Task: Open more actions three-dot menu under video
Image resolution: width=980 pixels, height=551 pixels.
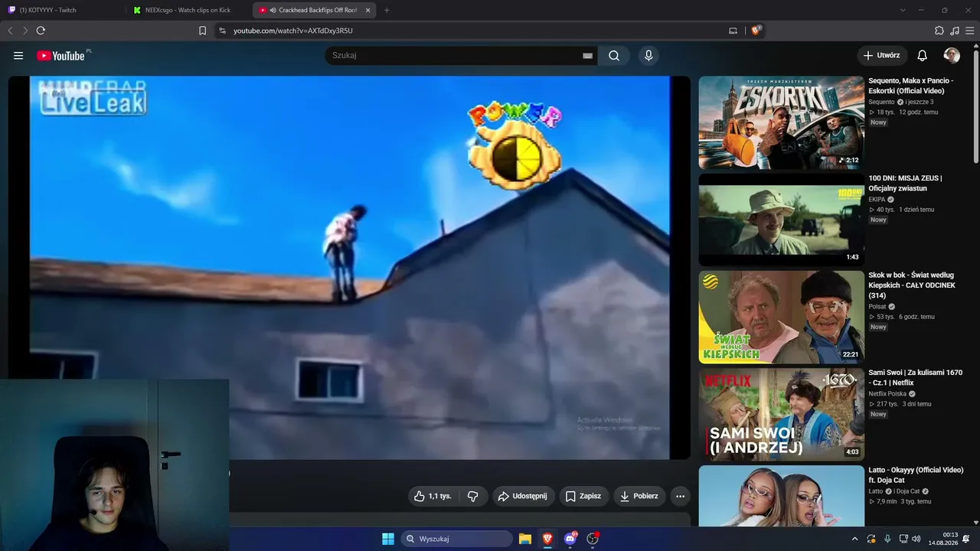Action: (x=680, y=496)
